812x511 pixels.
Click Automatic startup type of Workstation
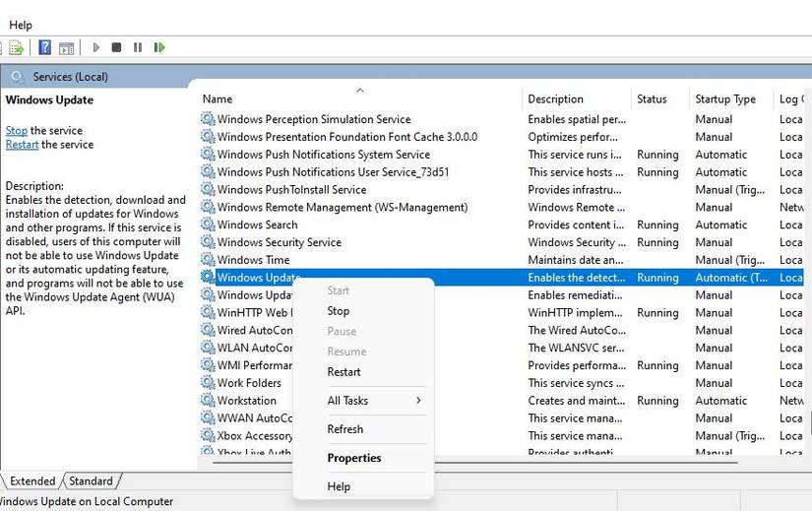(720, 401)
